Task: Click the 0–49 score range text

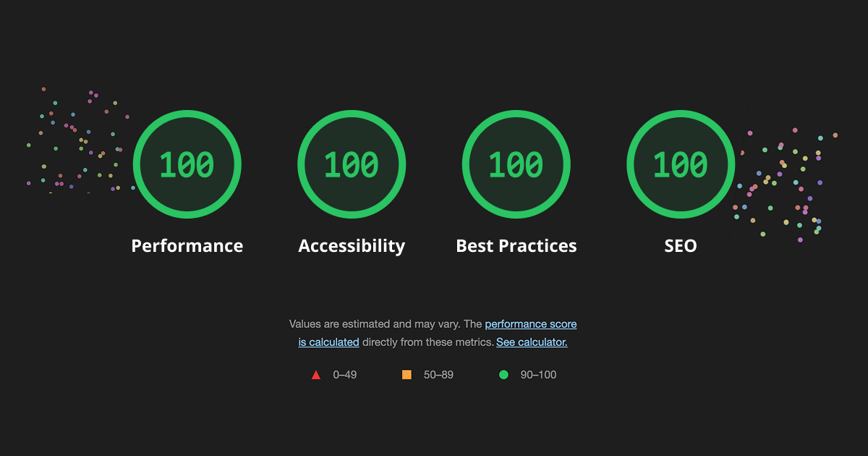Action: (x=345, y=375)
